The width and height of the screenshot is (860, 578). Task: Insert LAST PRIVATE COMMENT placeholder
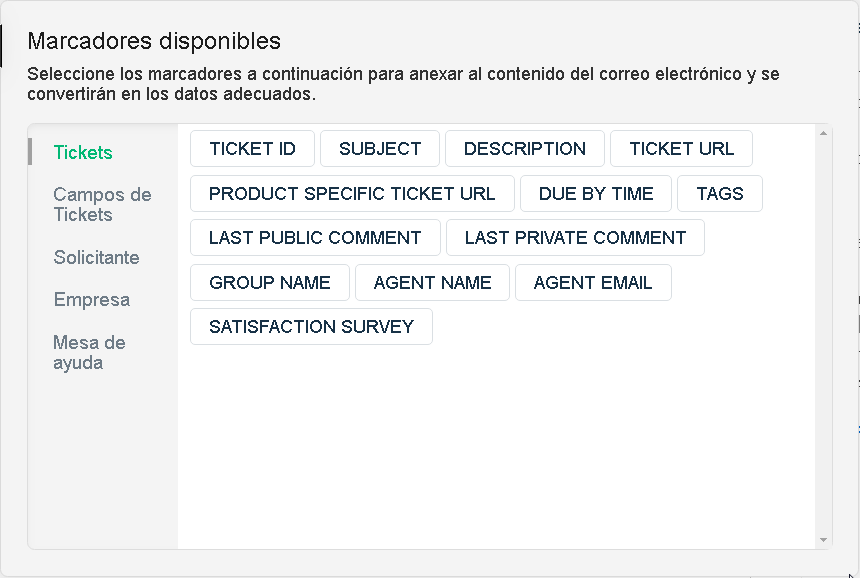(575, 238)
